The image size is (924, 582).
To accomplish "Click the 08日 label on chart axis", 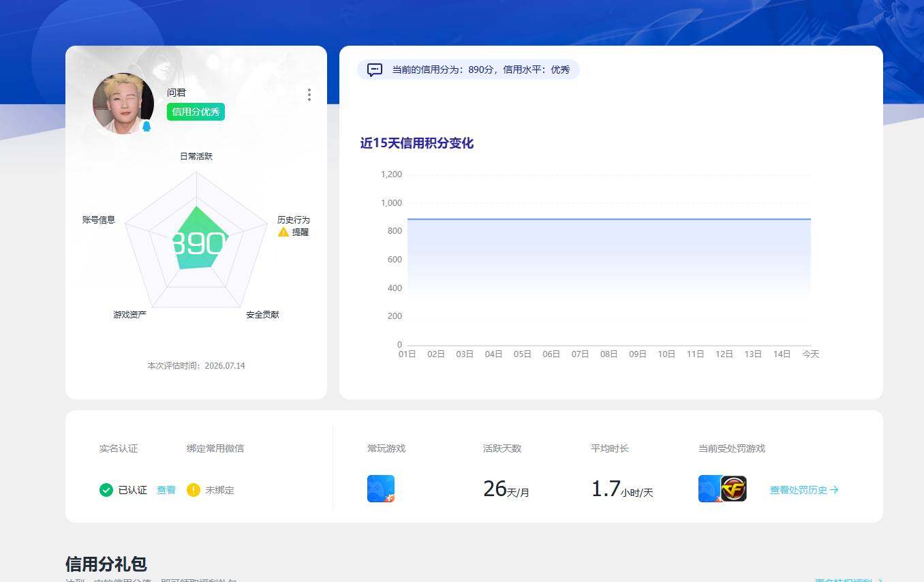I will [x=609, y=354].
